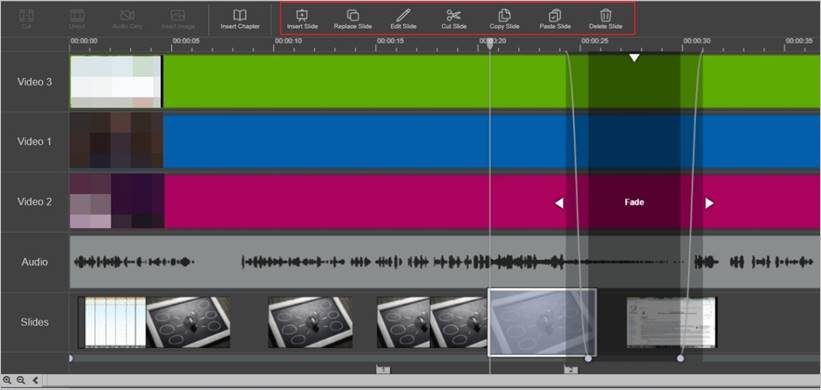Image resolution: width=821 pixels, height=390 pixels.
Task: Click the Video 1 clip preview thumbnail
Action: click(116, 141)
